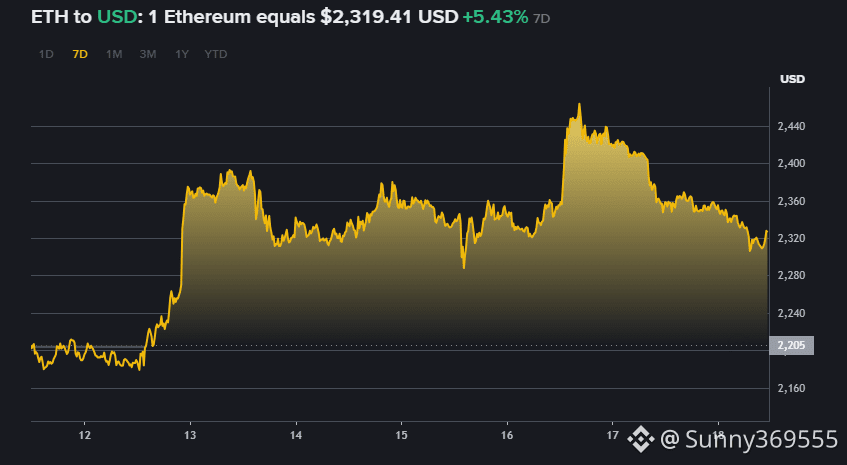Image resolution: width=847 pixels, height=465 pixels.
Task: Click the 2,320 axis value
Action: 791,238
